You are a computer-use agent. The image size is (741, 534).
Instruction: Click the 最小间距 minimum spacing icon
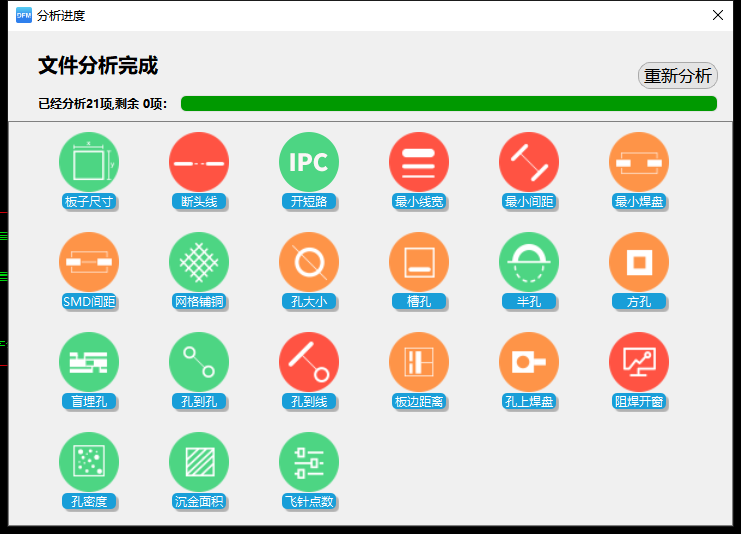(529, 162)
